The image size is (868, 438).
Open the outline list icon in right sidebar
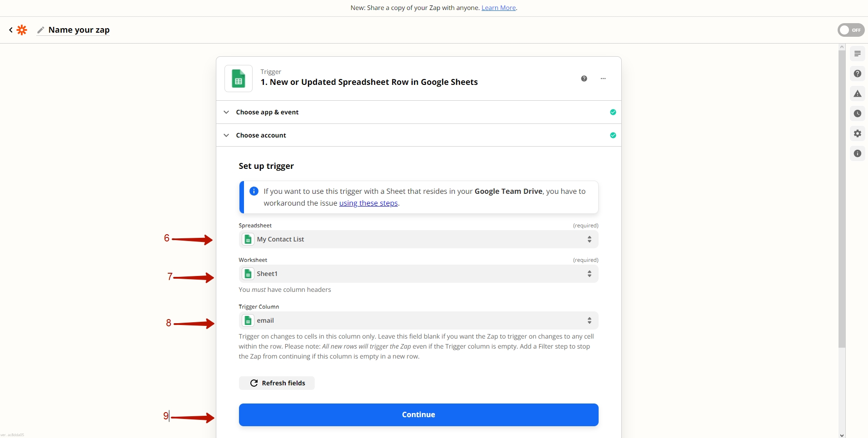857,54
